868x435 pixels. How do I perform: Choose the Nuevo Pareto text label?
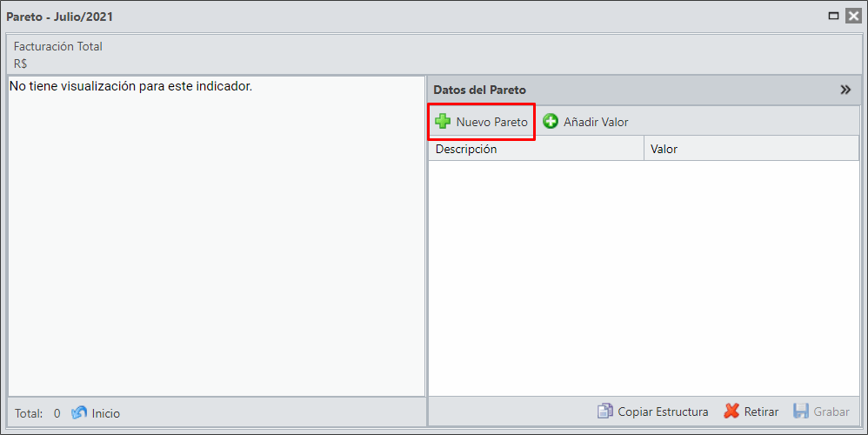pos(491,122)
